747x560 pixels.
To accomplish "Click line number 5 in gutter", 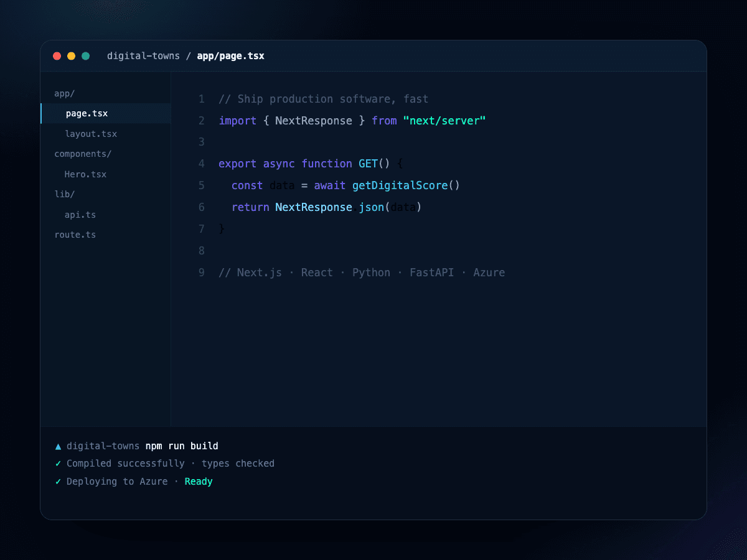I will click(201, 185).
